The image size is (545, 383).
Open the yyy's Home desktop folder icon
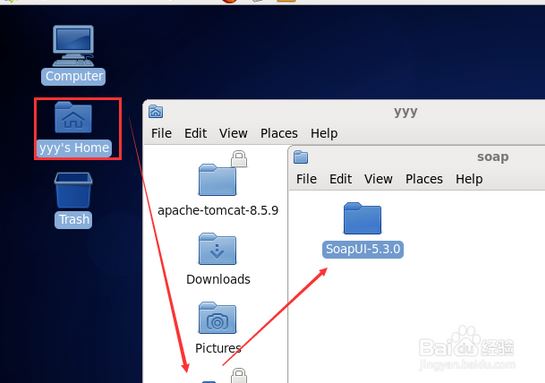point(73,117)
